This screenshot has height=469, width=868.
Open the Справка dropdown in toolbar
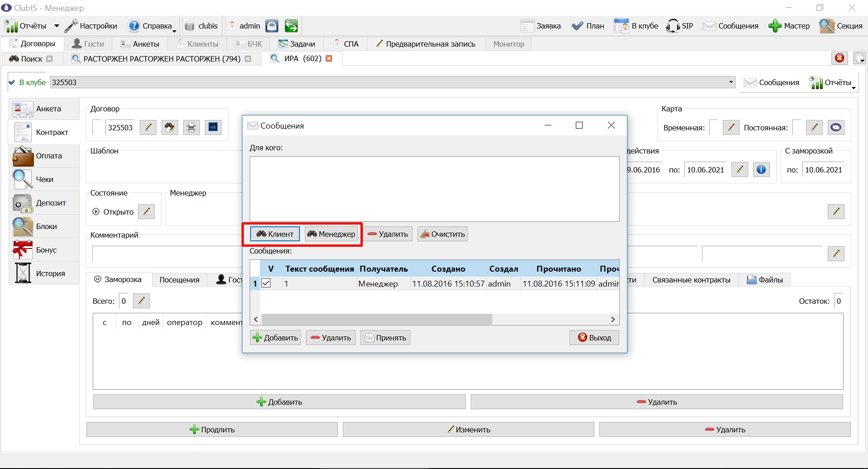152,26
